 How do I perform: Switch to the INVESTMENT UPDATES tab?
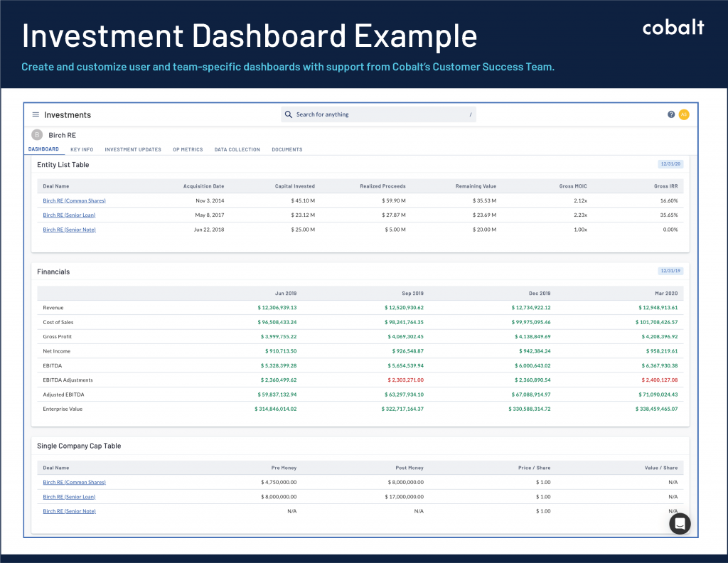[134, 149]
